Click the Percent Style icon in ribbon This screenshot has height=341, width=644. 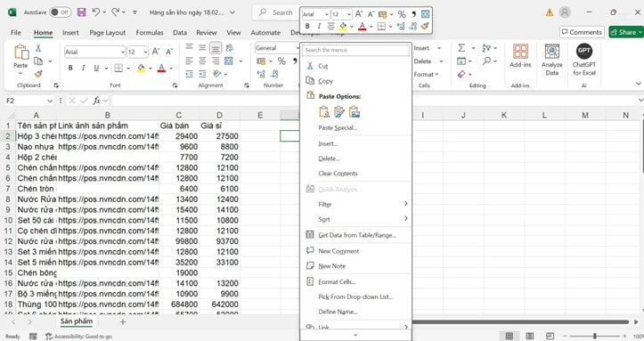point(281,61)
